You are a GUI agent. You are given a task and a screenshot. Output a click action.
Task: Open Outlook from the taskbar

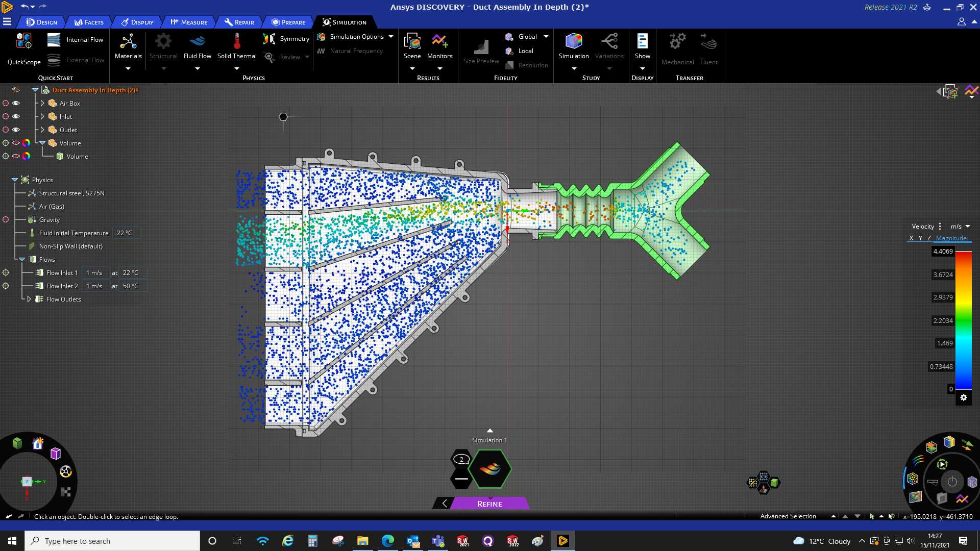click(x=412, y=541)
